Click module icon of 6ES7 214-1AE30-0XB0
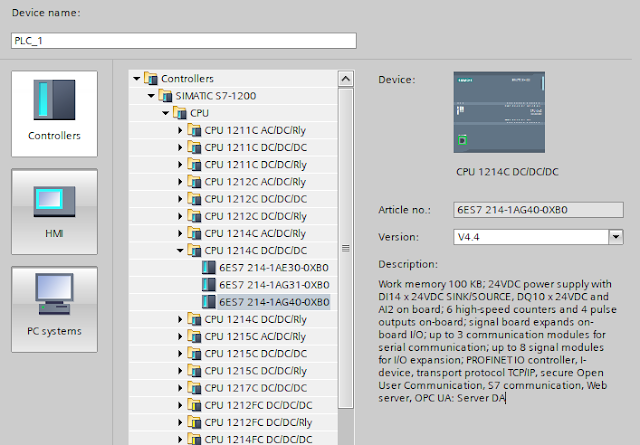This screenshot has height=445, width=640. pyautogui.click(x=209, y=267)
